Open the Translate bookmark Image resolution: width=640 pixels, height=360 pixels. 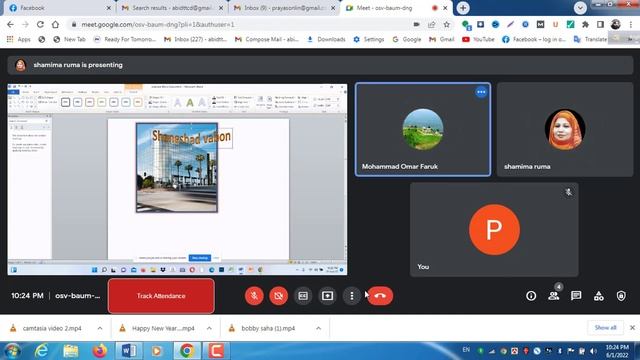point(590,39)
